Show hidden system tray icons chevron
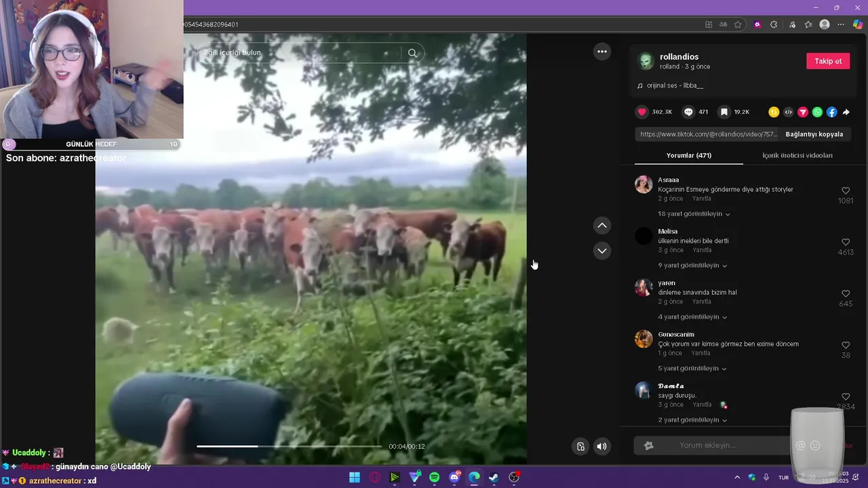The width and height of the screenshot is (868, 488). 737,477
